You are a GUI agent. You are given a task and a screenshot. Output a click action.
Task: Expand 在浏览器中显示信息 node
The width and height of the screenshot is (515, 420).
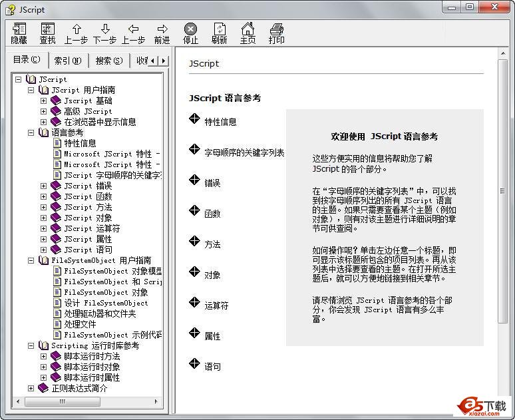pyautogui.click(x=43, y=122)
